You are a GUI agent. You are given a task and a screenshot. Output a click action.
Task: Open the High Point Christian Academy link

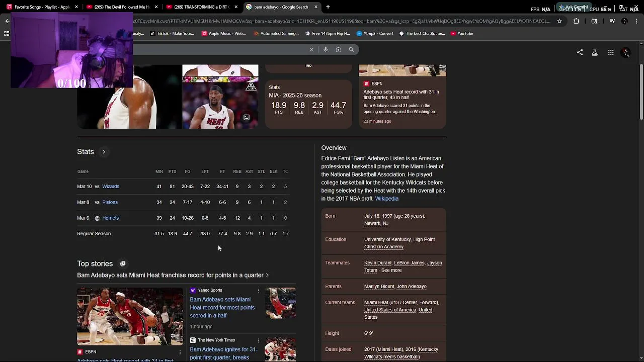[399, 243]
